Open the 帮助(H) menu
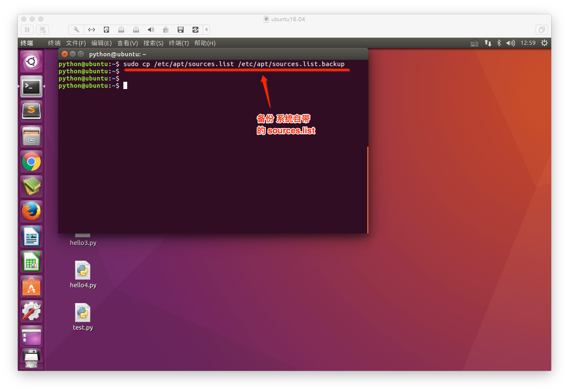 click(x=205, y=43)
